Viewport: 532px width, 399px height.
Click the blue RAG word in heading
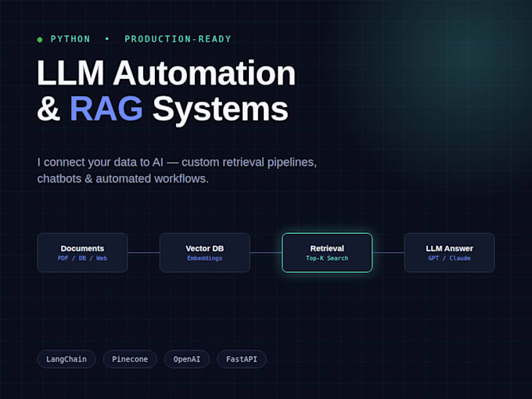click(x=106, y=109)
